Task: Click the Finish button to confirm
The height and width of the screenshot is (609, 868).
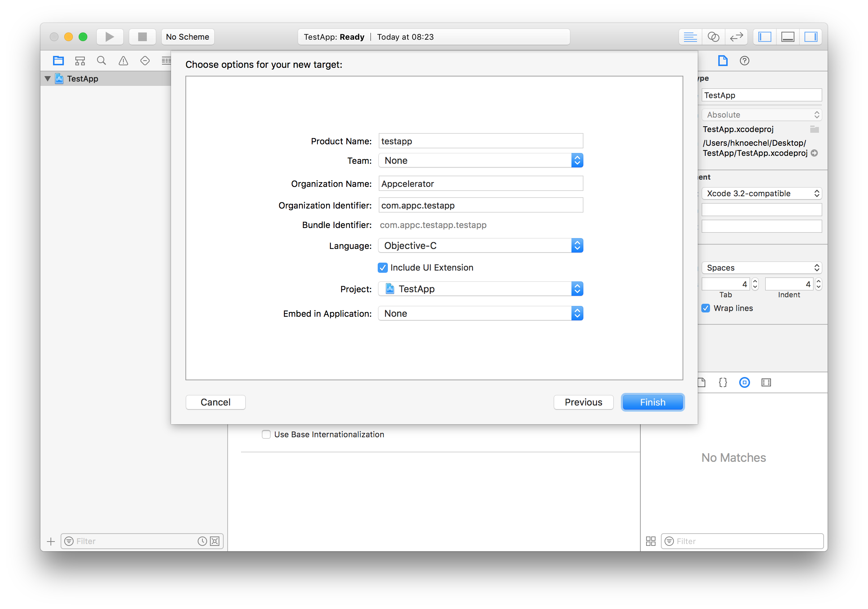Action: [x=652, y=402]
